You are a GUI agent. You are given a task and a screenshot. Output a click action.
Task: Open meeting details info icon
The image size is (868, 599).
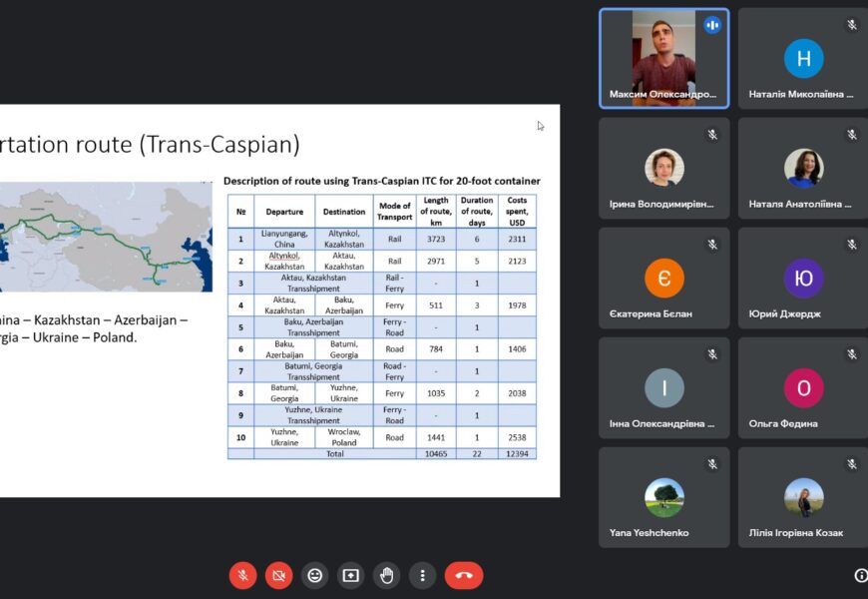[860, 575]
